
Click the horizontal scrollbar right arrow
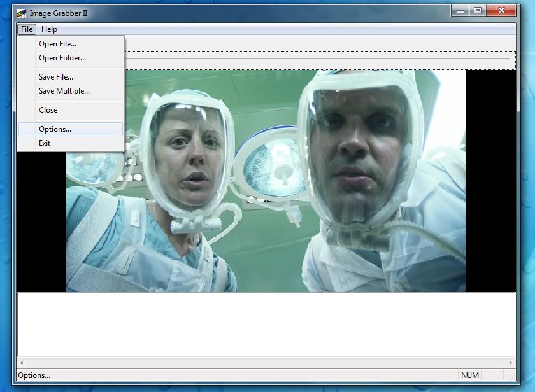[510, 363]
